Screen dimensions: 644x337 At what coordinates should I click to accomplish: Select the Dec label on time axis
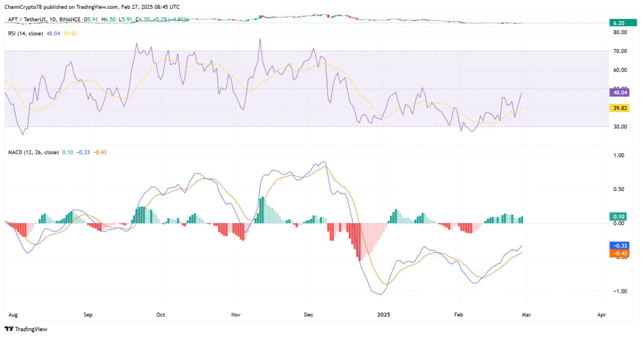[308, 313]
